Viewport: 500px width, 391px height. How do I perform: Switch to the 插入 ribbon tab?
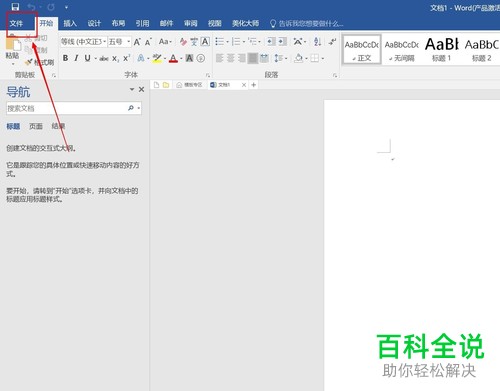(70, 23)
